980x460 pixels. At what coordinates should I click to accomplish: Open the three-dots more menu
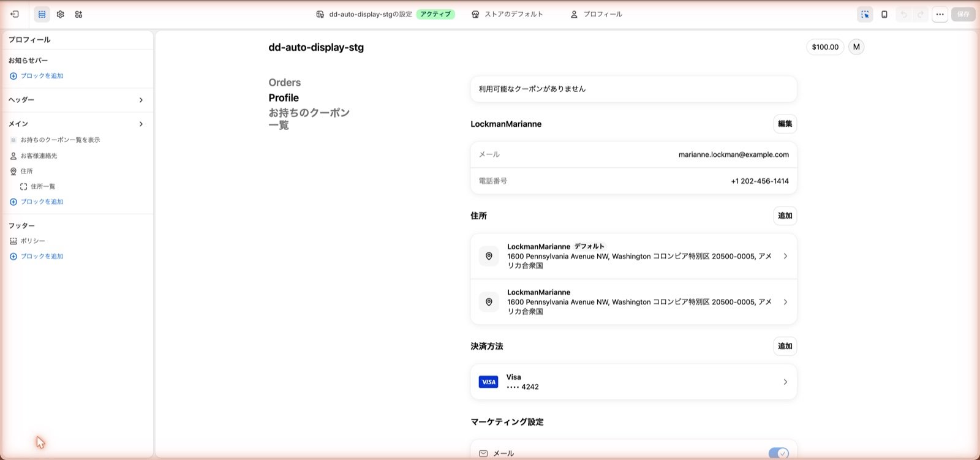click(x=940, y=14)
